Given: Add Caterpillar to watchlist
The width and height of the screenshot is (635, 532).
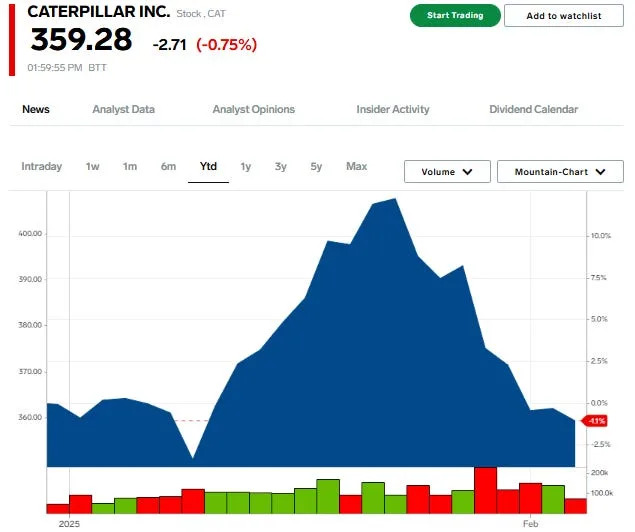Looking at the screenshot, I should pyautogui.click(x=564, y=16).
